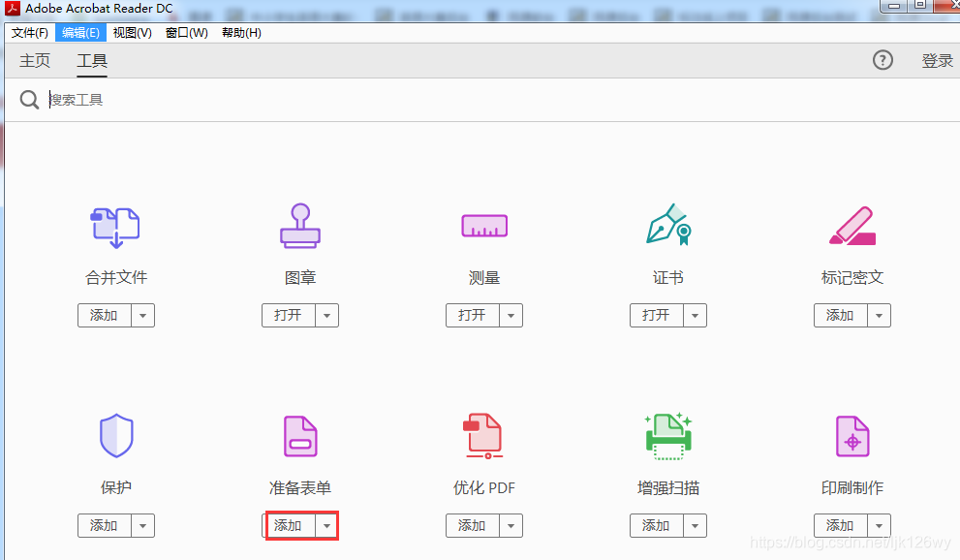The image size is (960, 560).
Task: Switch to the 工具 tab
Action: [x=92, y=61]
